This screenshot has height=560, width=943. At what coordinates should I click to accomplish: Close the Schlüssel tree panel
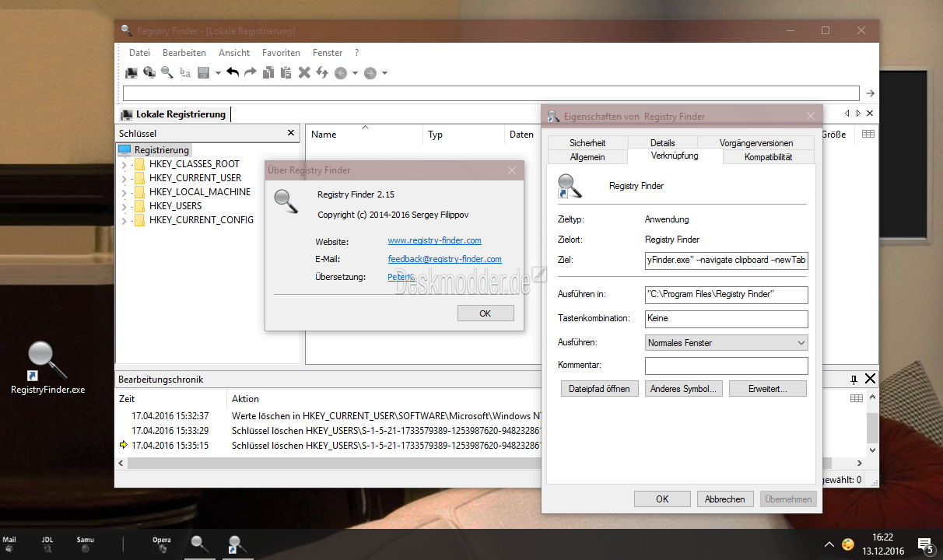[x=291, y=133]
